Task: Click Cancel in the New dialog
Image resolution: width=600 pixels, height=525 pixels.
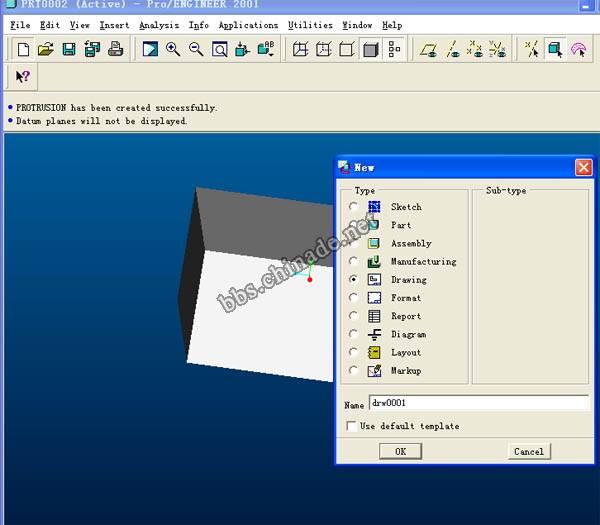Action: click(529, 452)
